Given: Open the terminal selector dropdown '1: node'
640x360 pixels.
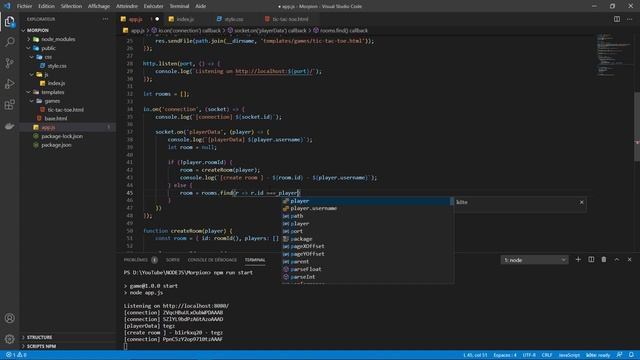Looking at the screenshot, I should coord(534,260).
